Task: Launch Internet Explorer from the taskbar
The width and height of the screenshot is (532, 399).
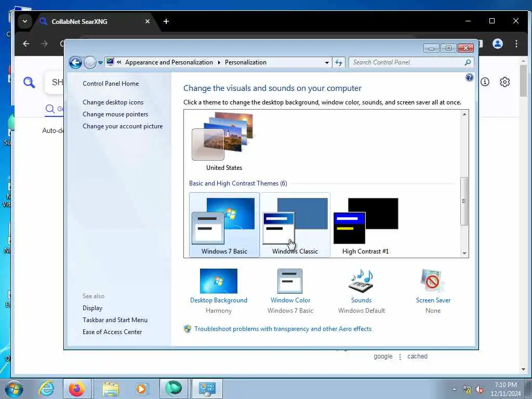Action: click(46, 389)
